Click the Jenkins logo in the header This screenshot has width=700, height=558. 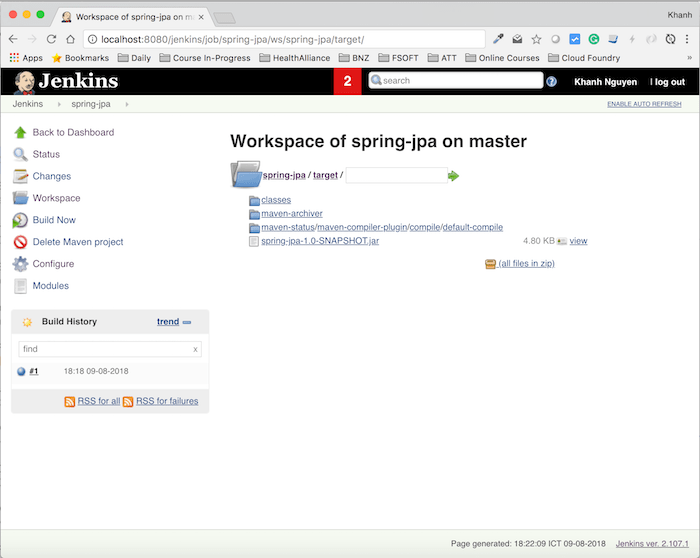66,82
